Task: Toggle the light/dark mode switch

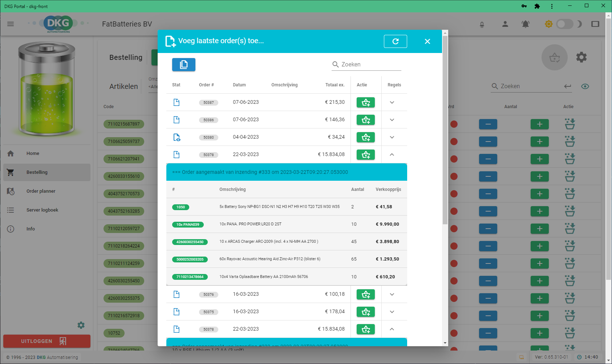Action: click(x=564, y=24)
